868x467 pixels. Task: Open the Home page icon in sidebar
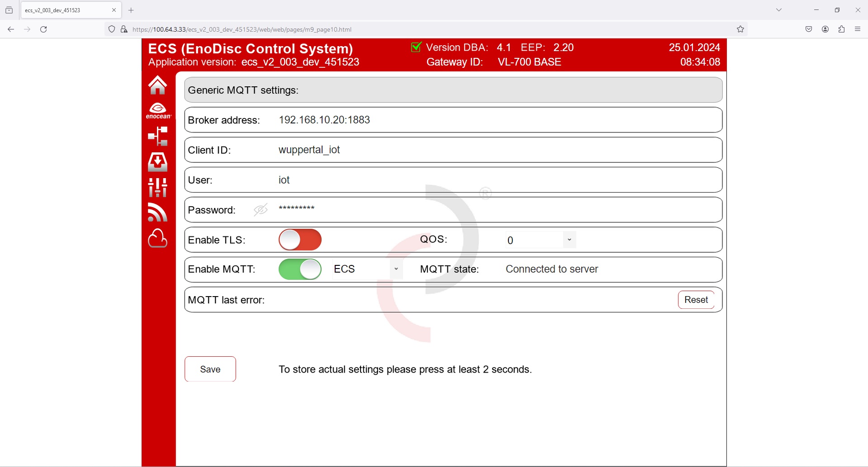tap(157, 85)
